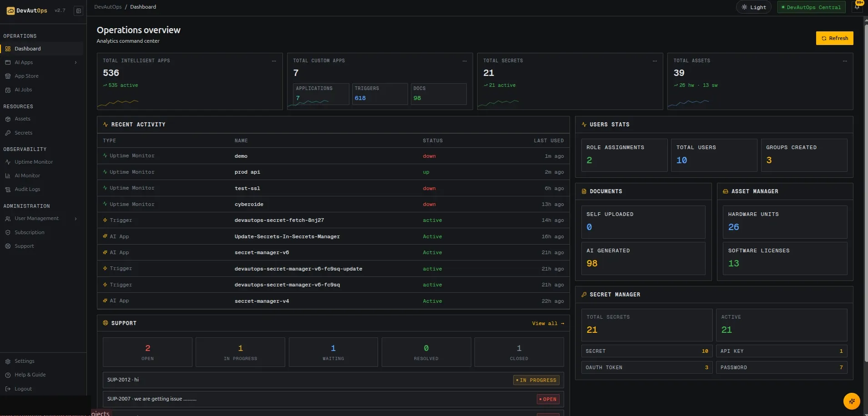868x416 pixels.
Task: Click the Waiting tickets card
Action: point(333,352)
